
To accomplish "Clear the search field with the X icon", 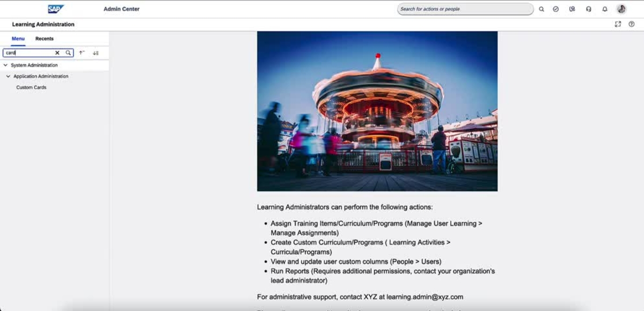I will 57,53.
